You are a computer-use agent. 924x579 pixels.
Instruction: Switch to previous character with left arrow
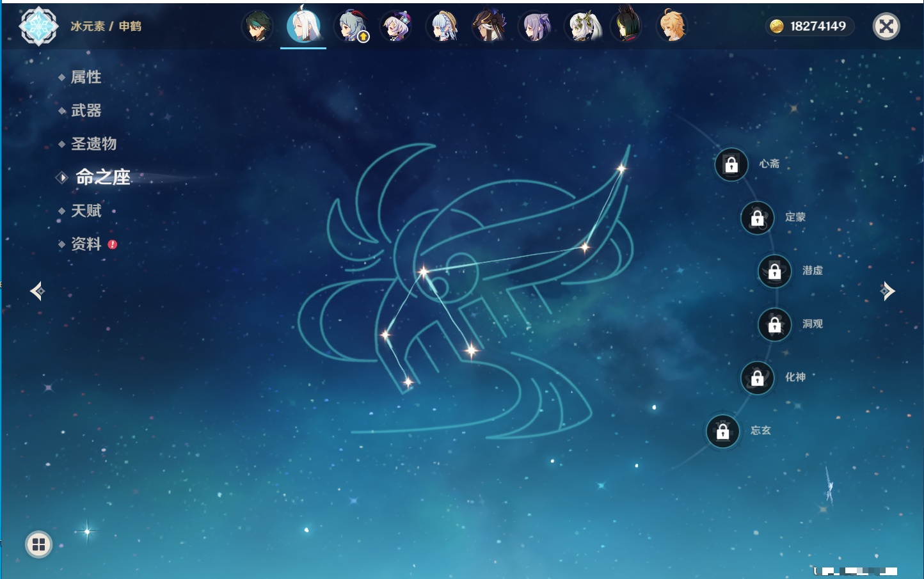click(37, 291)
